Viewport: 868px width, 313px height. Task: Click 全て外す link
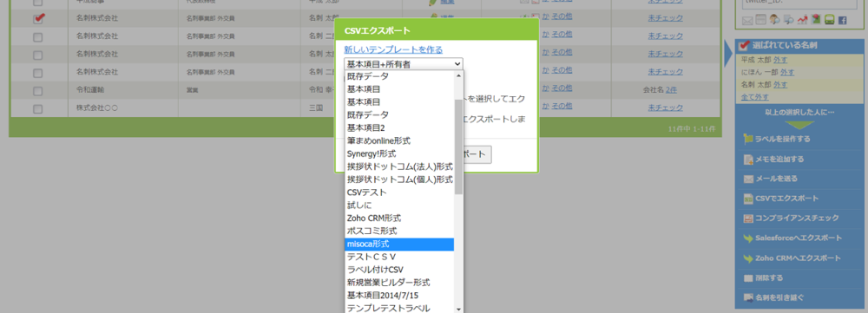pos(754,97)
